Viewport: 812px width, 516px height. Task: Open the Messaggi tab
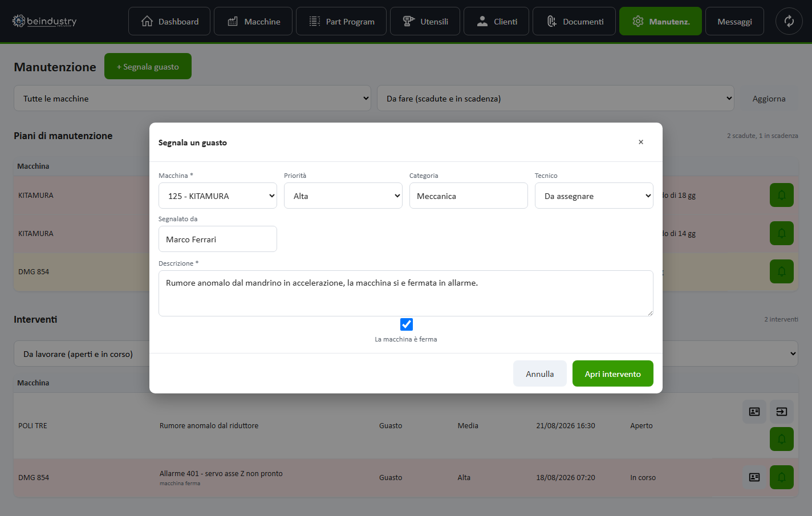(734, 21)
